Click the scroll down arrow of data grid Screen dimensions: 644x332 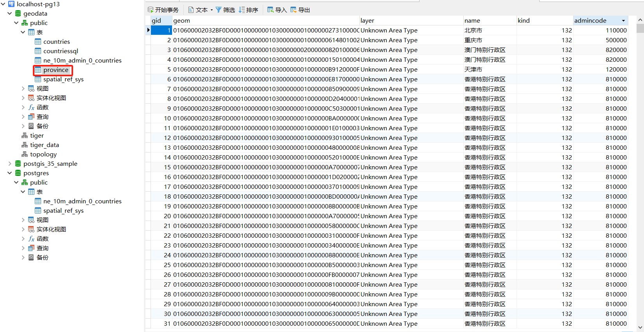pos(640,327)
